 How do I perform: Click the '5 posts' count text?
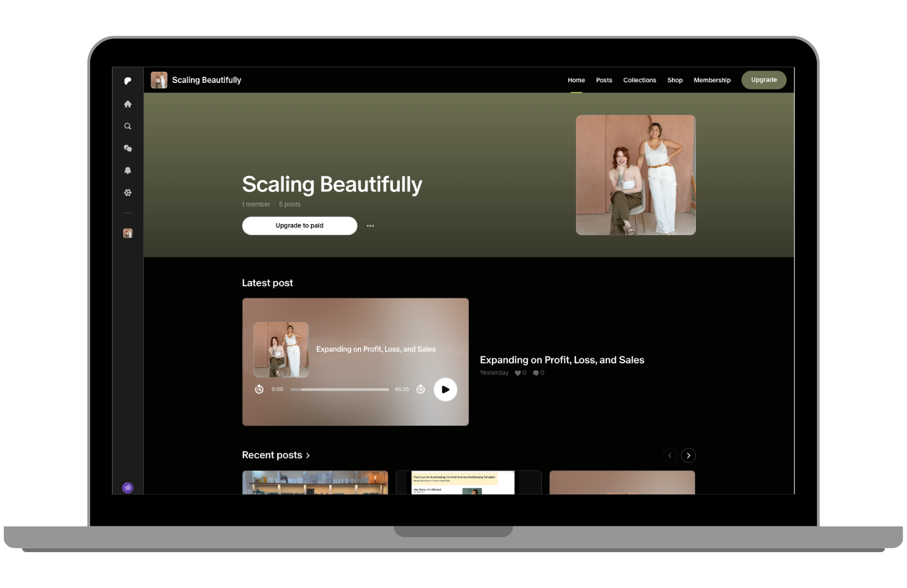[x=289, y=204]
